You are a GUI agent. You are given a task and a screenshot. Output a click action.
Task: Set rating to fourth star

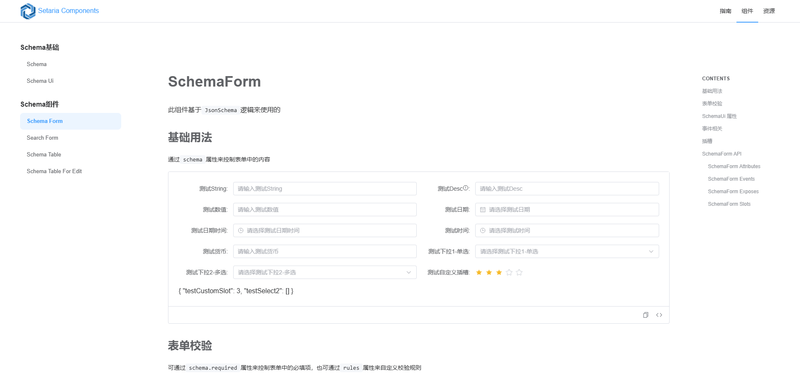point(509,272)
